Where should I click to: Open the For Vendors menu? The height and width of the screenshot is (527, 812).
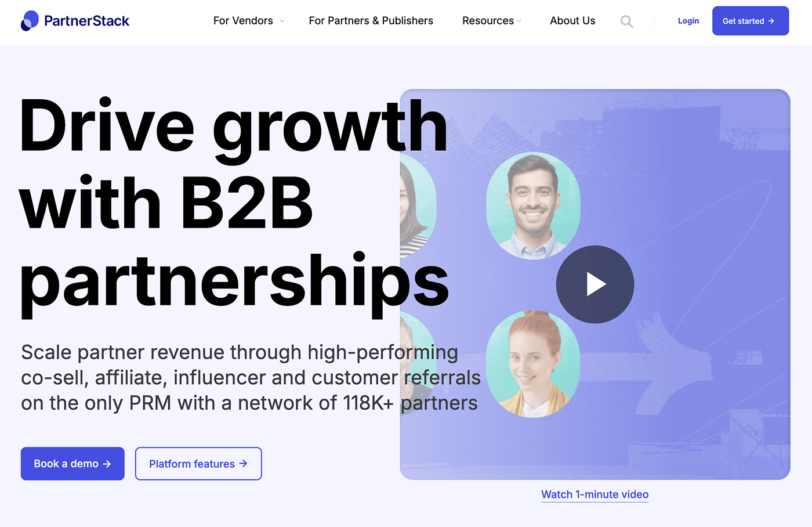click(243, 21)
